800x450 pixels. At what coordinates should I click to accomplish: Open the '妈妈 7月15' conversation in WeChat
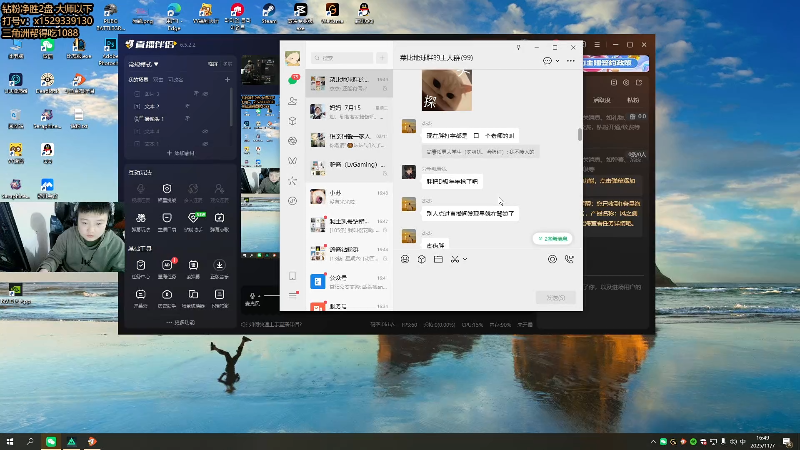tap(349, 112)
